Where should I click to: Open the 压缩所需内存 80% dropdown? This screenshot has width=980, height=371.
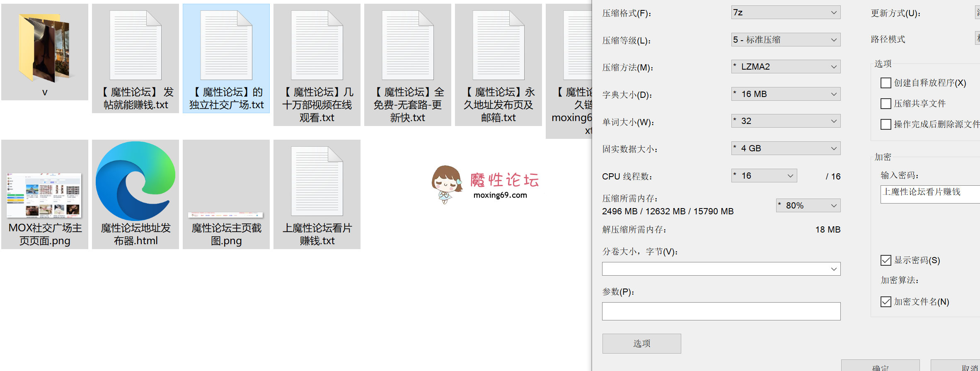tap(808, 206)
